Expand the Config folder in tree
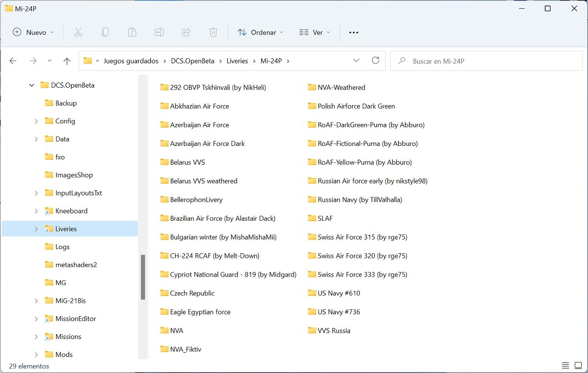The image size is (588, 373). 36,121
